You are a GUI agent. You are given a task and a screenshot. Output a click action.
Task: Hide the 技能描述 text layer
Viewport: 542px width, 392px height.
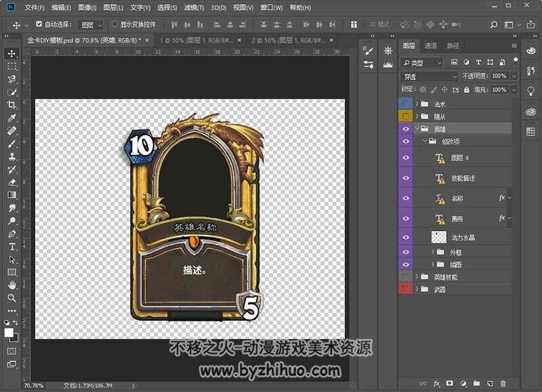click(405, 178)
